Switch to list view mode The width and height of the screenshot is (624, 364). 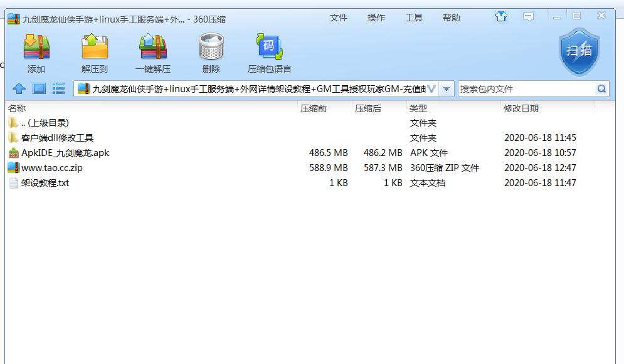[58, 89]
